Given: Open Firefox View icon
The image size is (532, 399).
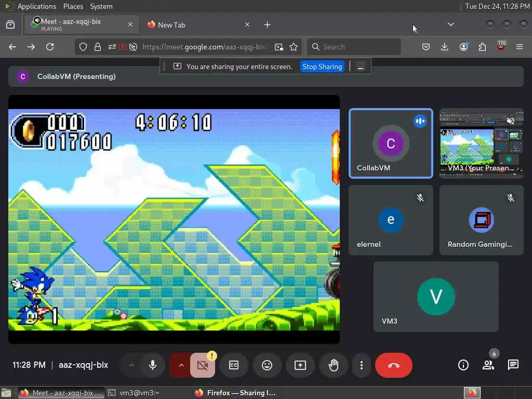Looking at the screenshot, I should point(10,24).
